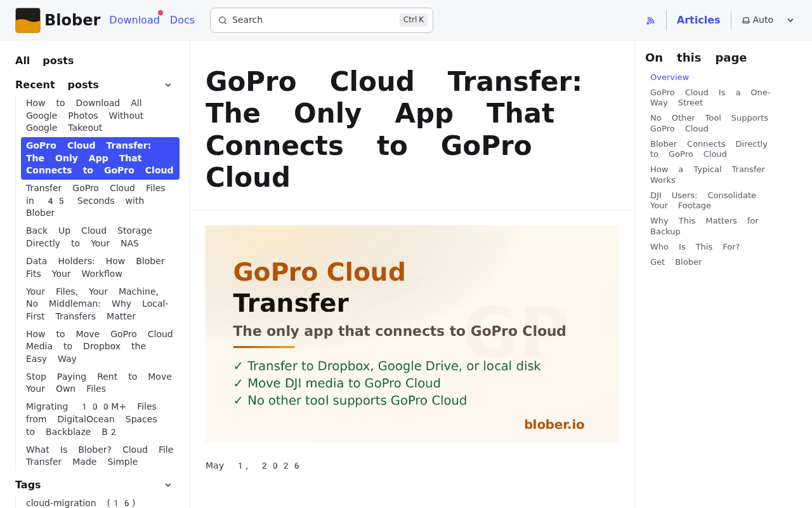Open 'Data Holders: How Blober Fits Your Workflow'
Screen dimensions: 812x508
[x=100, y=267]
